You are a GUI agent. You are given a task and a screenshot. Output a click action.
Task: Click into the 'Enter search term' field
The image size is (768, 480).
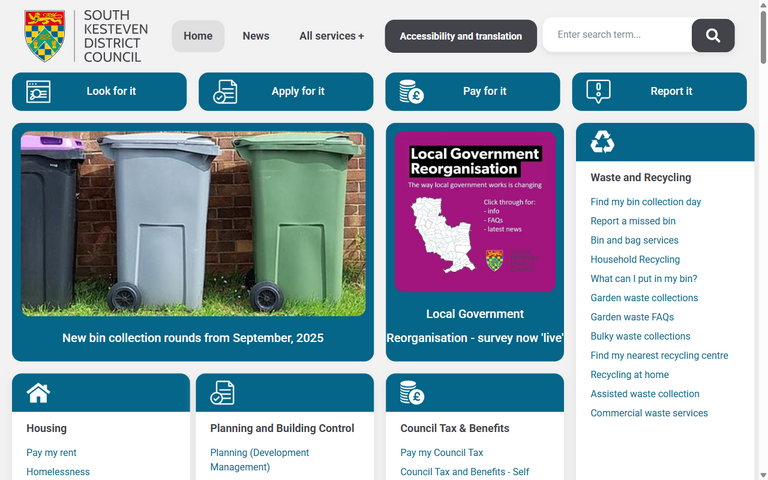pos(615,35)
